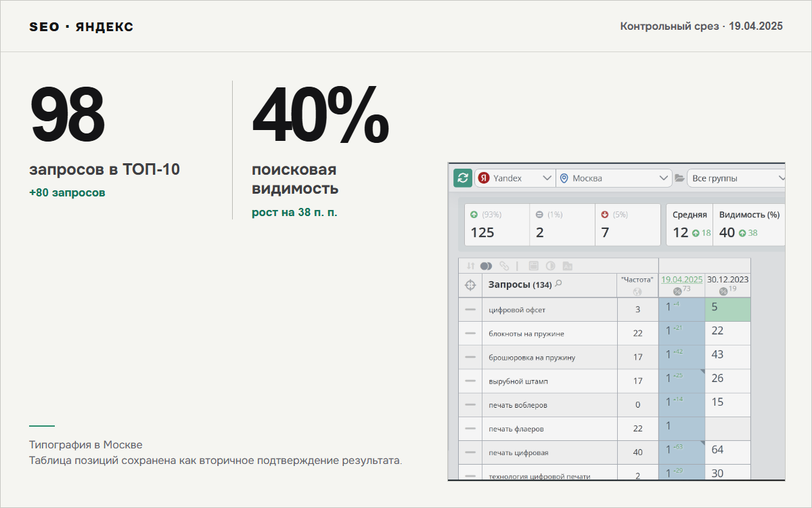
Task: Select the 7 dropped positions card
Action: [628, 225]
